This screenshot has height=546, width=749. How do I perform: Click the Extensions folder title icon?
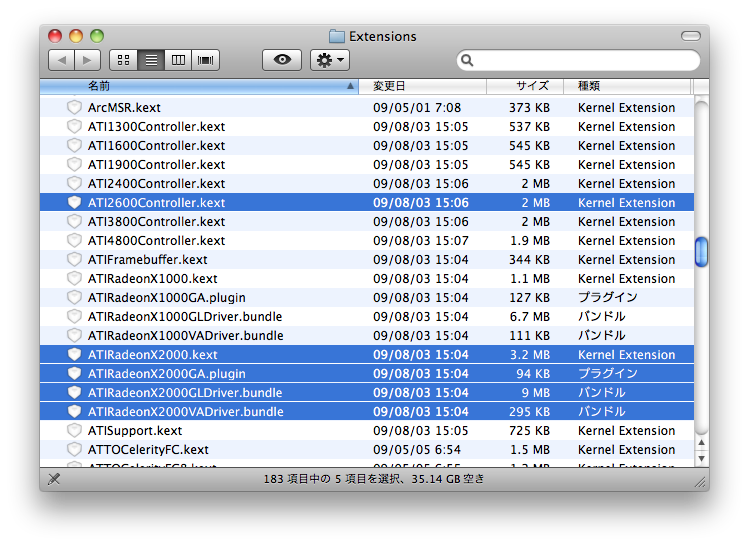pyautogui.click(x=337, y=36)
